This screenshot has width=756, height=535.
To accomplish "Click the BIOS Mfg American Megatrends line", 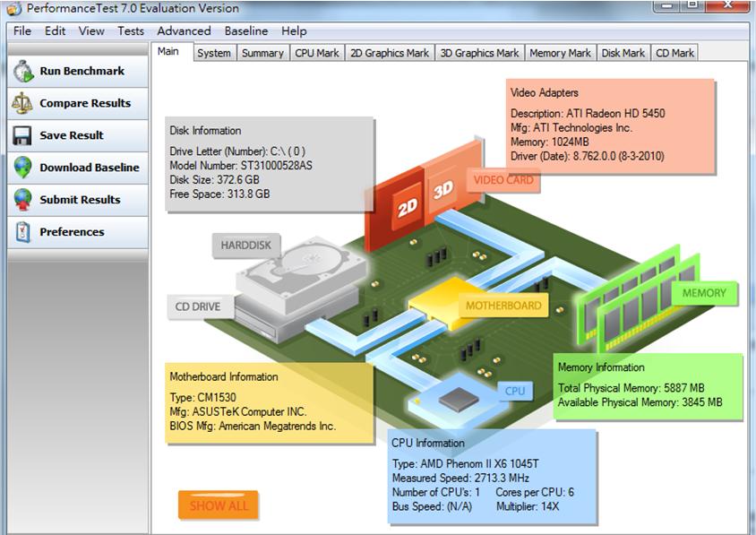I will pos(253,426).
